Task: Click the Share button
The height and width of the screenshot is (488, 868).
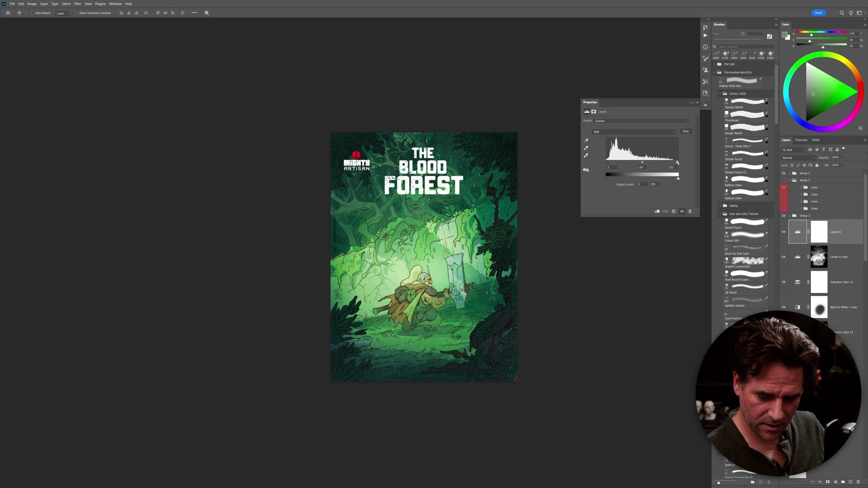Action: tap(818, 13)
